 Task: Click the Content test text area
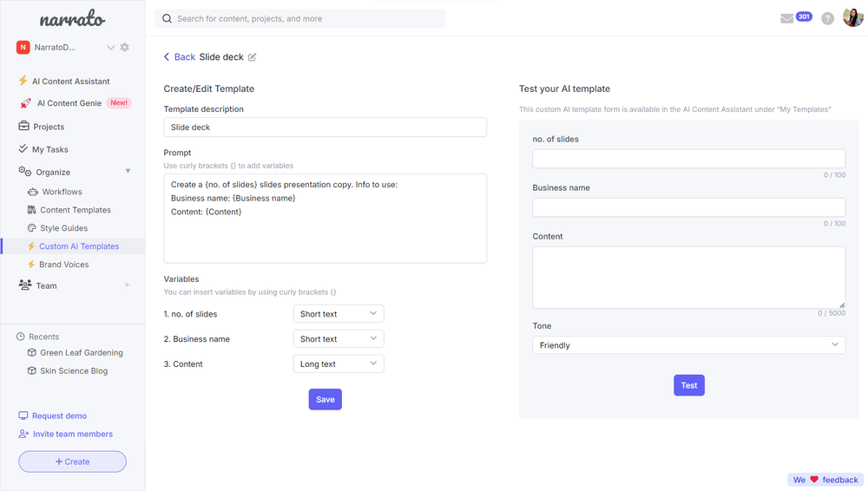coord(688,278)
